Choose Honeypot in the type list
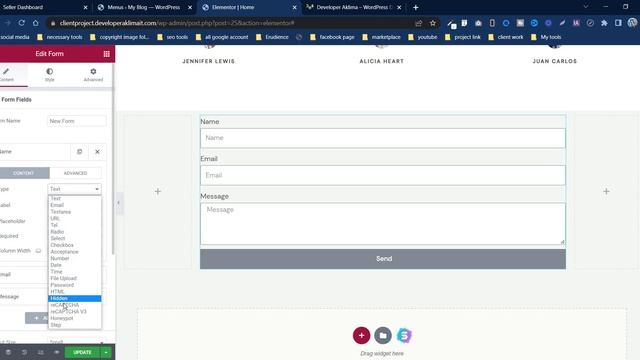Screen dimensions: 640x360 point(74,318)
